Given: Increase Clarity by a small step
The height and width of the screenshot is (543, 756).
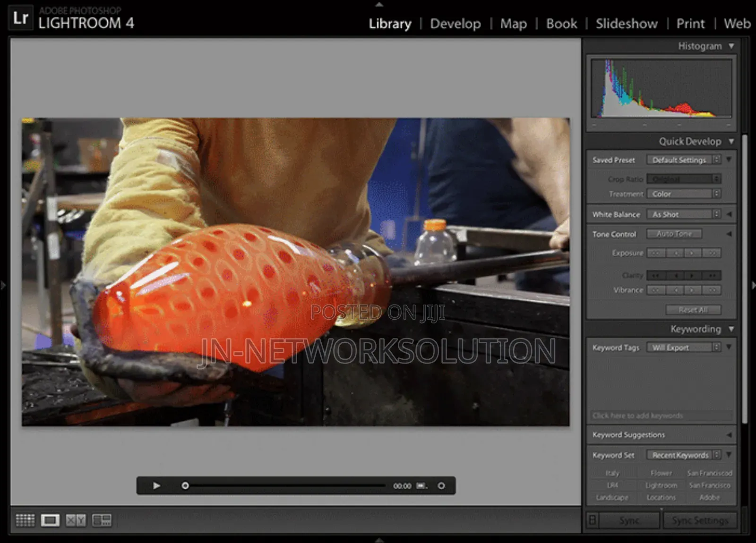Looking at the screenshot, I should 693,275.
